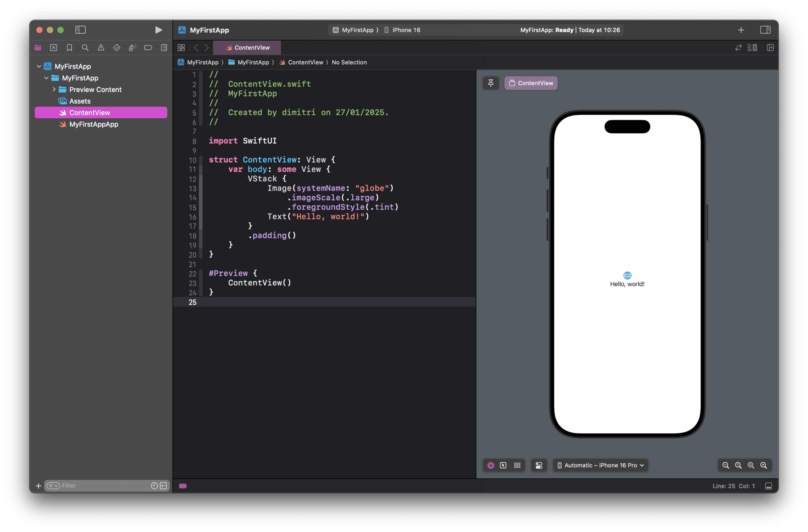Select MyFirstAppApp file in the navigator
Image resolution: width=808 pixels, height=532 pixels.
(101, 124)
